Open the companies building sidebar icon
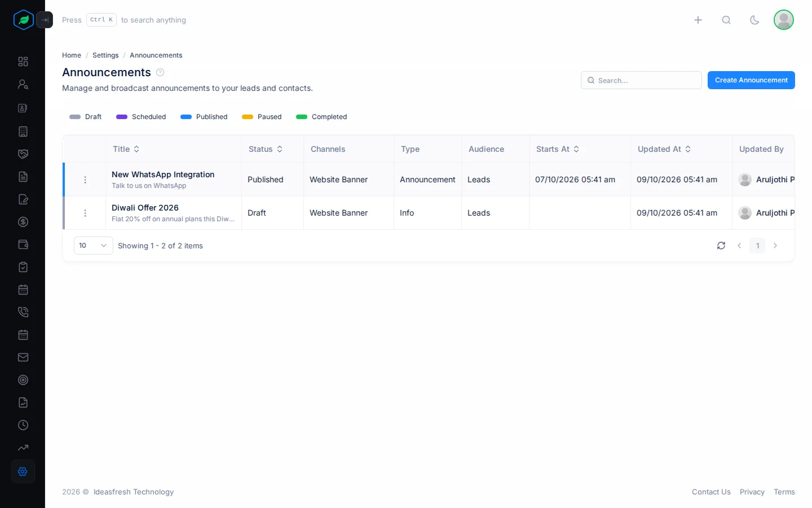This screenshot has width=812, height=508. [23, 132]
